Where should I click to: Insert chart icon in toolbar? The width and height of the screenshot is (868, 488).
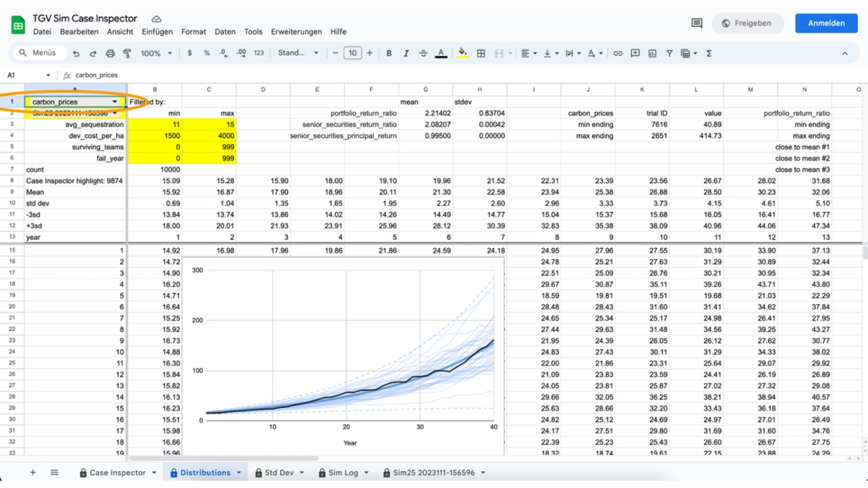pos(652,53)
